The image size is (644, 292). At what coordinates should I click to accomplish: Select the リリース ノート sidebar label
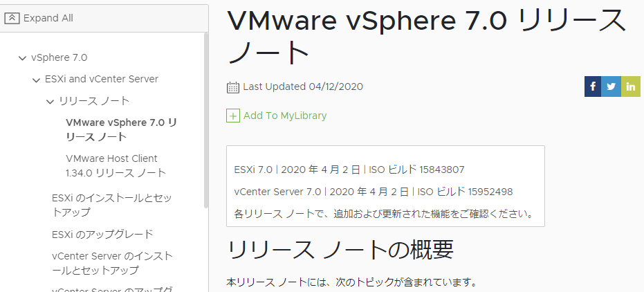point(95,101)
